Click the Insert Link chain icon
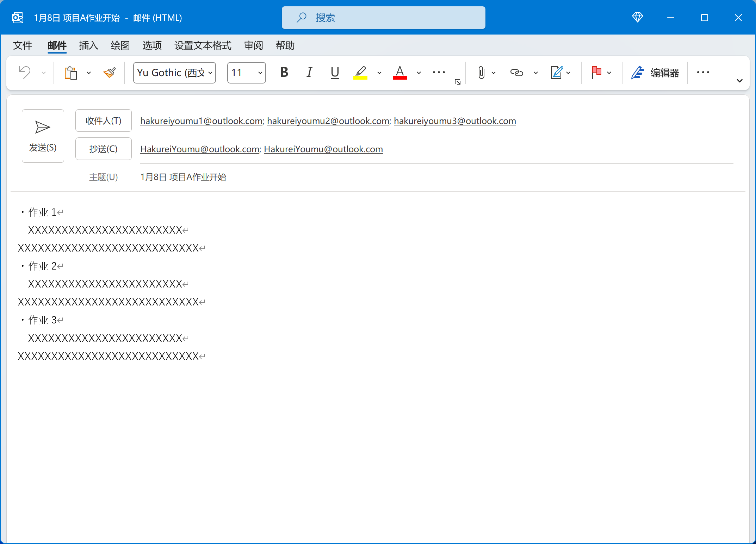756x544 pixels. 516,73
